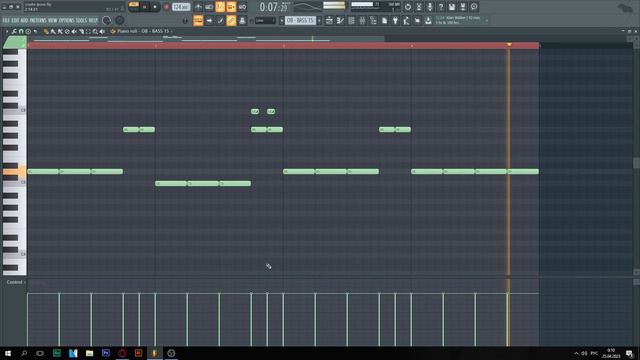The width and height of the screenshot is (640, 360).
Task: Click the undo history circular arrow icon
Action: pyautogui.click(x=408, y=7)
